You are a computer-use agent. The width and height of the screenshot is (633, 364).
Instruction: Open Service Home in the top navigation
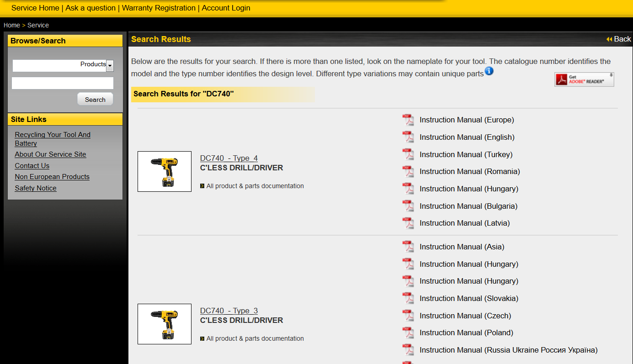(35, 8)
